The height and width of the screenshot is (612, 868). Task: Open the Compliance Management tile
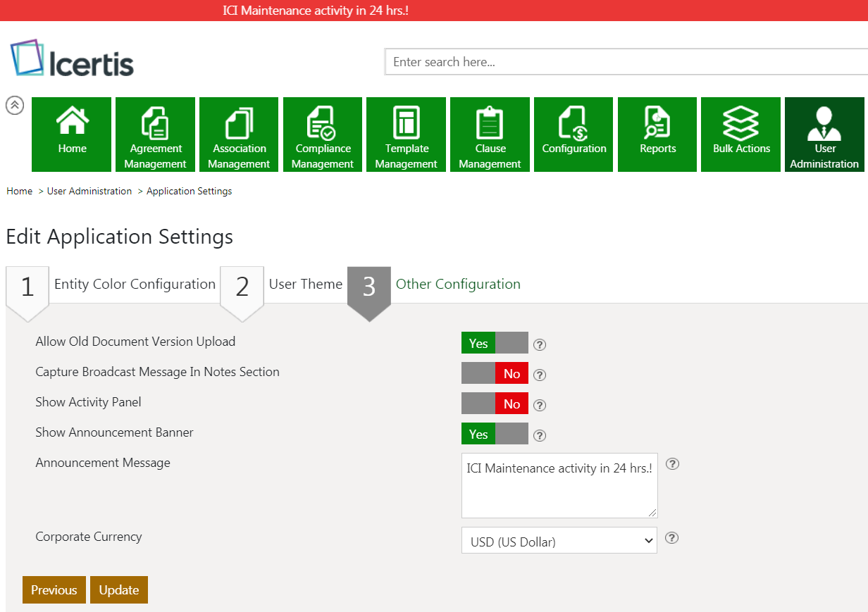click(323, 134)
